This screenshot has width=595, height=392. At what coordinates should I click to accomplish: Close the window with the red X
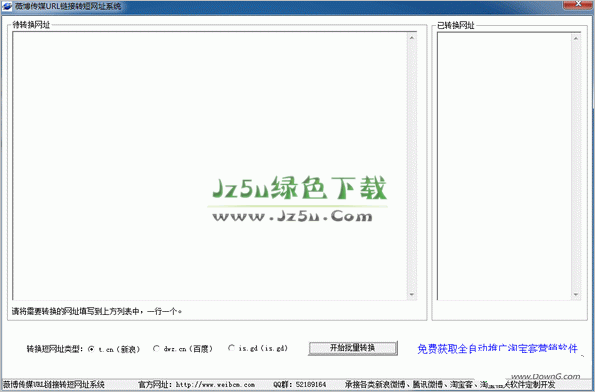pyautogui.click(x=578, y=4)
